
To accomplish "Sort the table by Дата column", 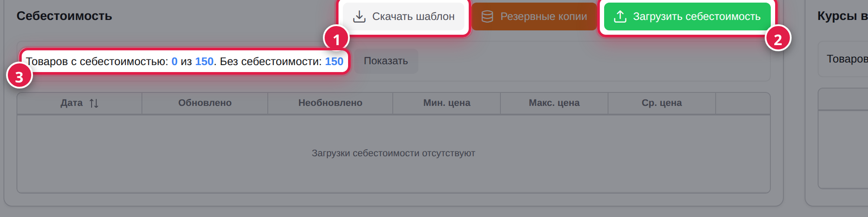I will point(79,103).
